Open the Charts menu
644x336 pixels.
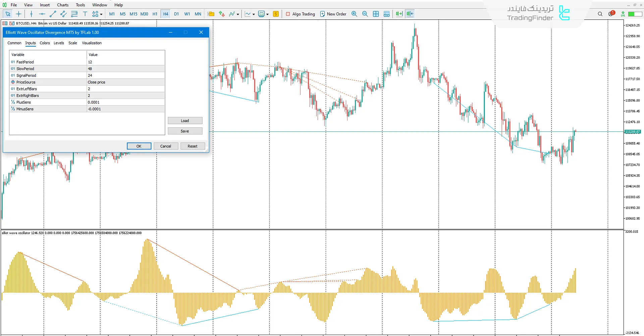point(62,5)
